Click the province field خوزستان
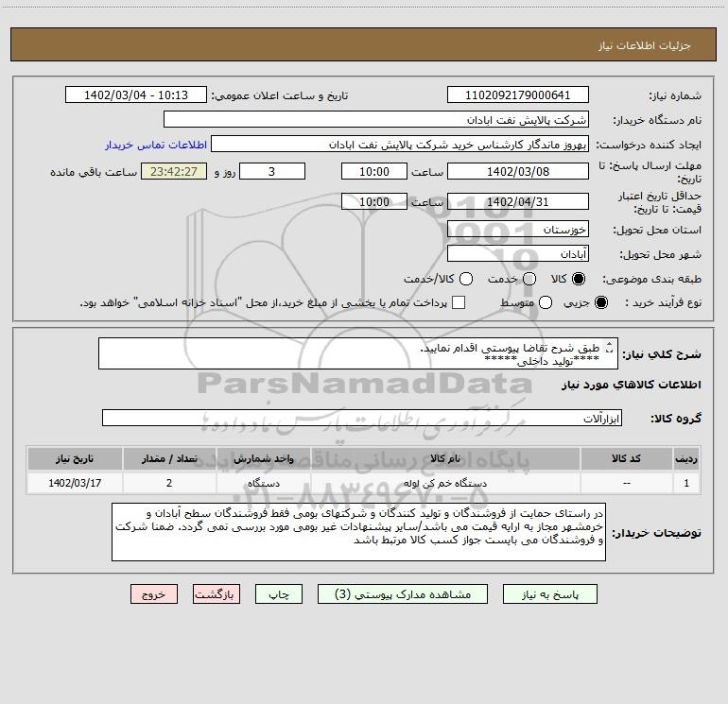 point(518,230)
